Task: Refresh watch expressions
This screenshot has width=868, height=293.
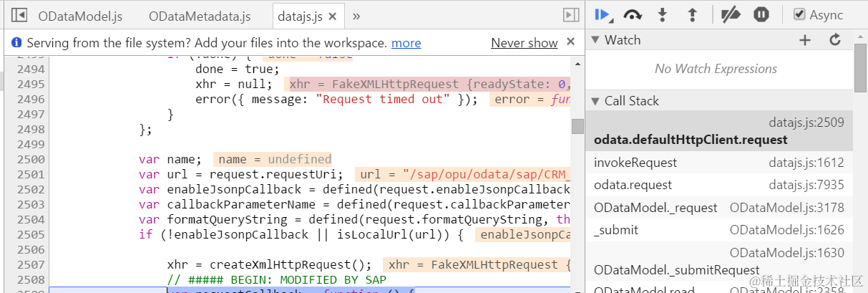Action: 834,40
